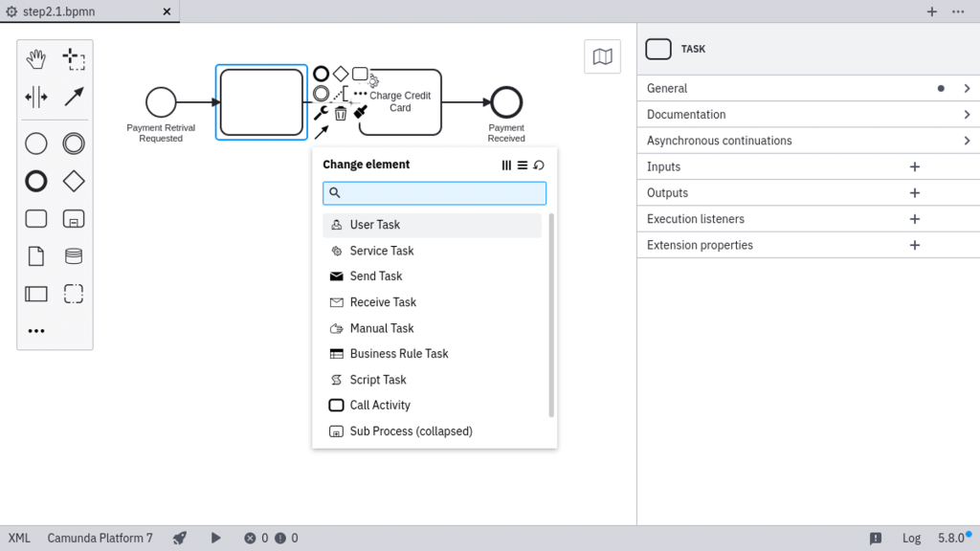Activate the lasso selection tool
980x551 pixels.
pyautogui.click(x=74, y=59)
